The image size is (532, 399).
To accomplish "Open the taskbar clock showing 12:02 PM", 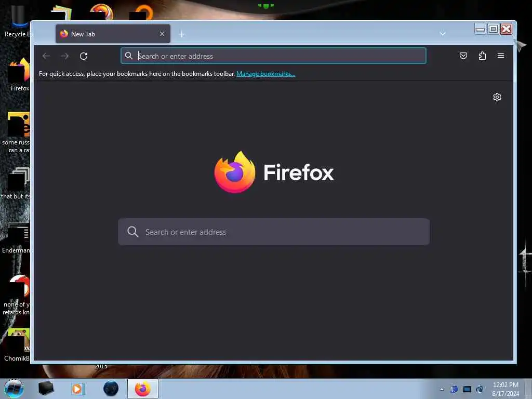I will (x=506, y=389).
